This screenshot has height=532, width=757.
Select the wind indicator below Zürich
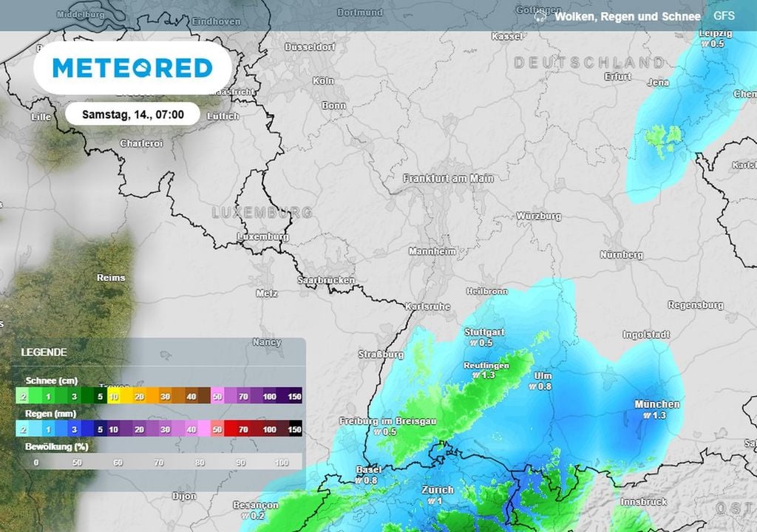(x=433, y=502)
